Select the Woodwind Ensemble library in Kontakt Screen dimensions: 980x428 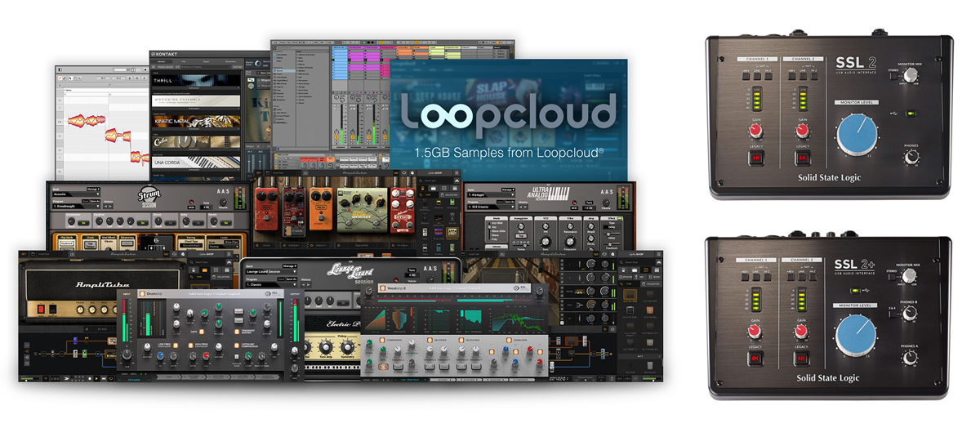click(196, 100)
